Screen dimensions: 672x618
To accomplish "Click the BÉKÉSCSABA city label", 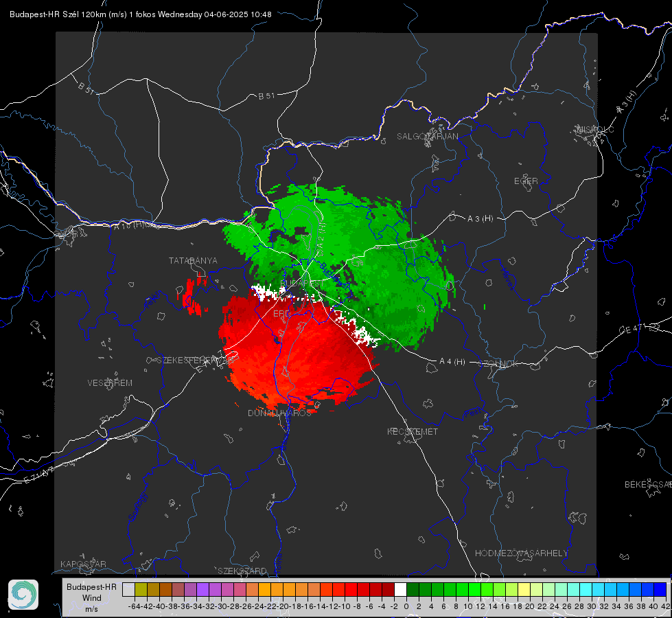I will [648, 484].
